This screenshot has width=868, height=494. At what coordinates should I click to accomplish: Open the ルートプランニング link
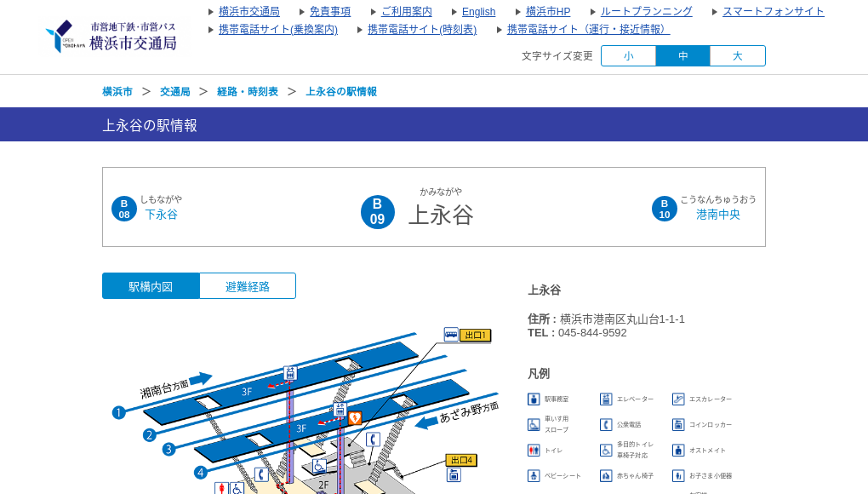click(x=646, y=12)
